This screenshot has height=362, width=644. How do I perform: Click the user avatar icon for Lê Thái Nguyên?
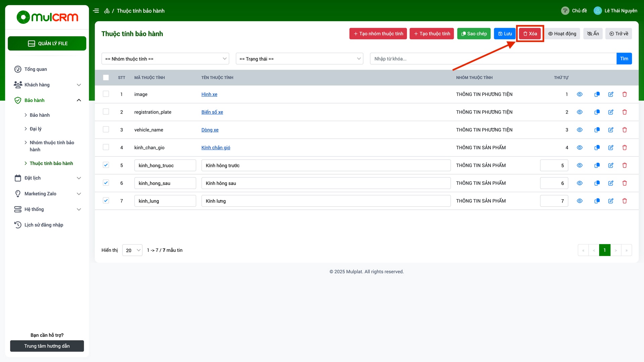coord(597,11)
